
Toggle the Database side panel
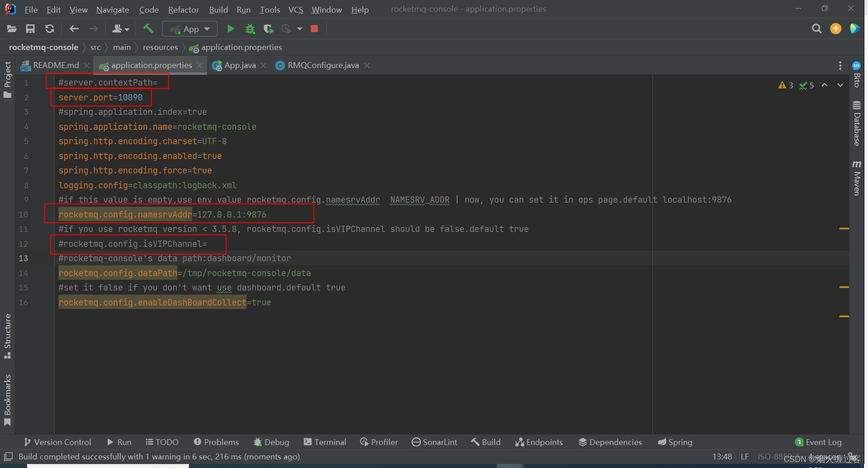(857, 124)
